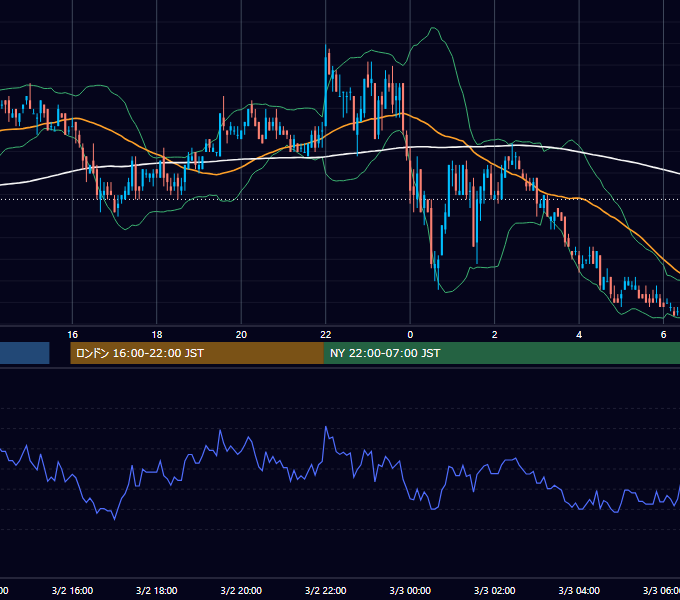Click the blue session bar left of ロンドン

25,353
